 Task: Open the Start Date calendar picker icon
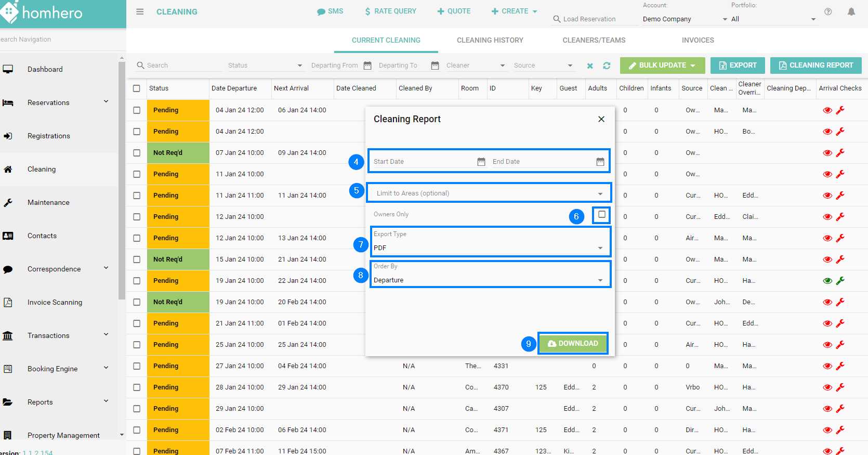pos(481,162)
